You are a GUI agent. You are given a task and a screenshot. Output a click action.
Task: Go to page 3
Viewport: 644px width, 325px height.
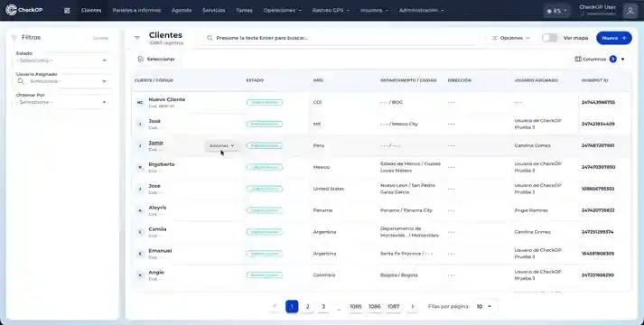point(323,307)
